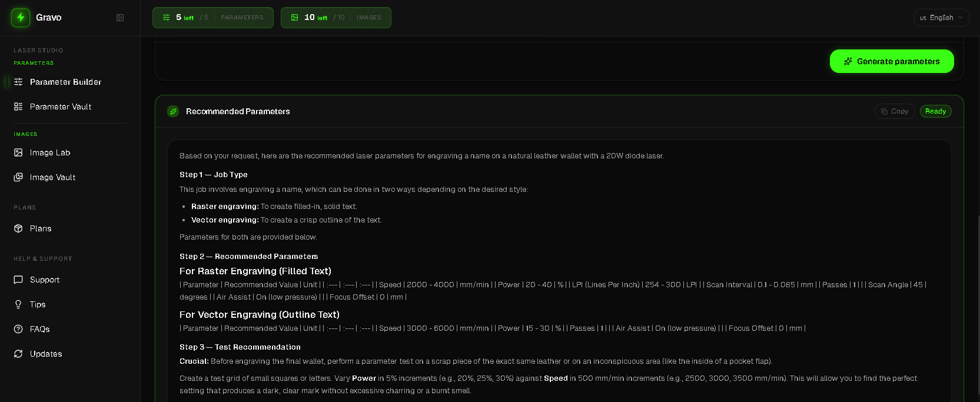Collapse the sidebar with the panel icon

pos(120,18)
